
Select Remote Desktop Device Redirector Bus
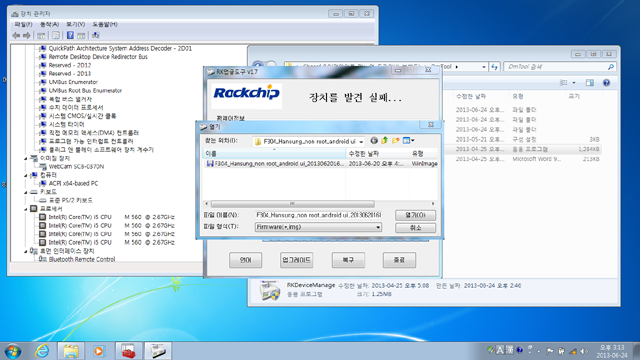click(x=98, y=57)
